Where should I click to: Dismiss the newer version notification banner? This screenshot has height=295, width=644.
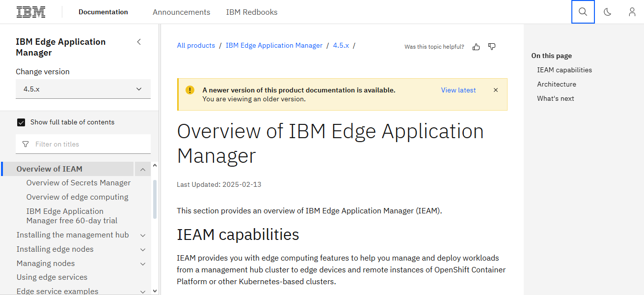click(496, 90)
